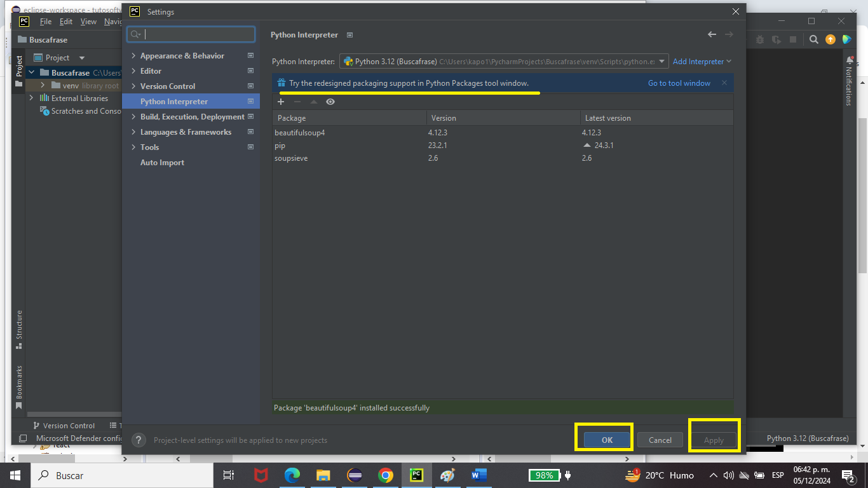Select the beautifulsoup4 package row

click(503, 133)
